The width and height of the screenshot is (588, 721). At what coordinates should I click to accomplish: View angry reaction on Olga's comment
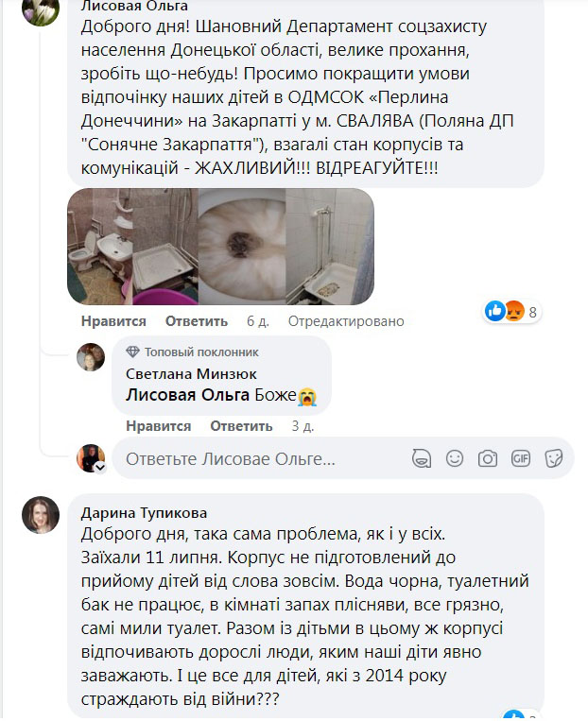513,311
